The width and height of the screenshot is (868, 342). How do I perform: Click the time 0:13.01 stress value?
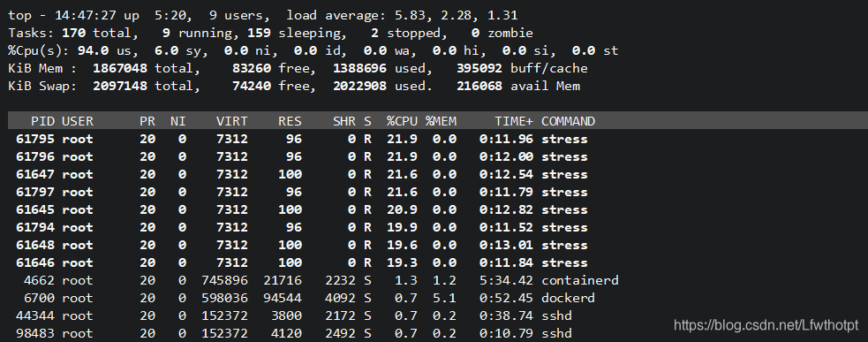pyautogui.click(x=507, y=245)
